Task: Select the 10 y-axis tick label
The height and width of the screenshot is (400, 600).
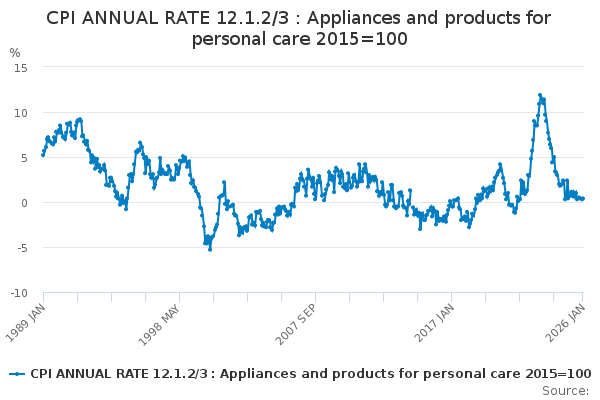Action: 21,112
